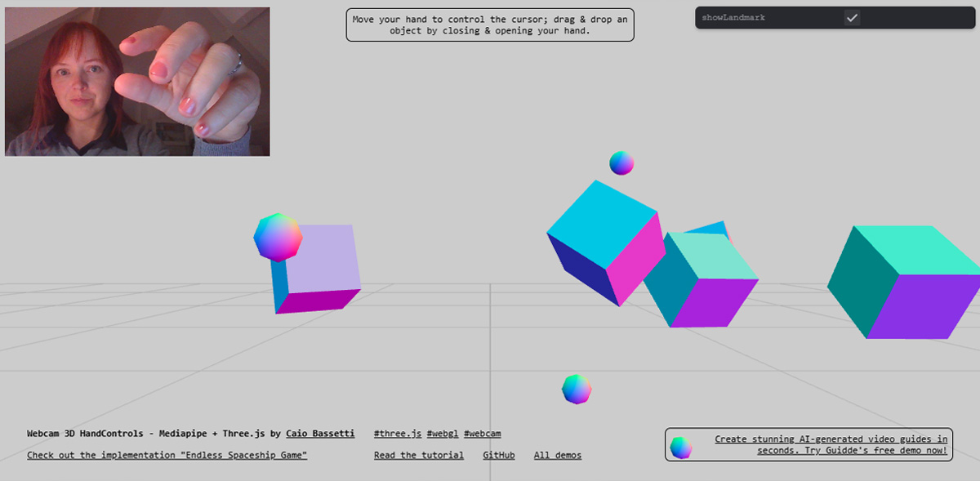Screen dimensions: 980x481
Task: Open the Guidde AI video guides ad link
Action: pyautogui.click(x=831, y=444)
